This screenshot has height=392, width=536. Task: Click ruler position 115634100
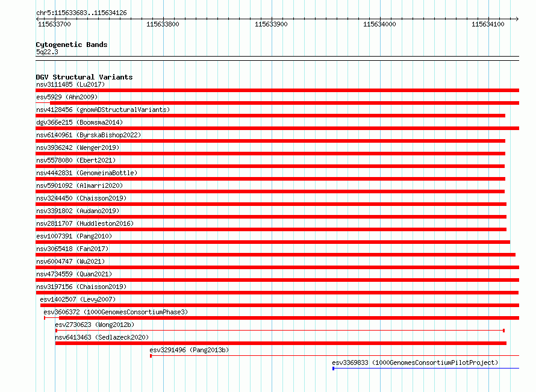pyautogui.click(x=488, y=24)
